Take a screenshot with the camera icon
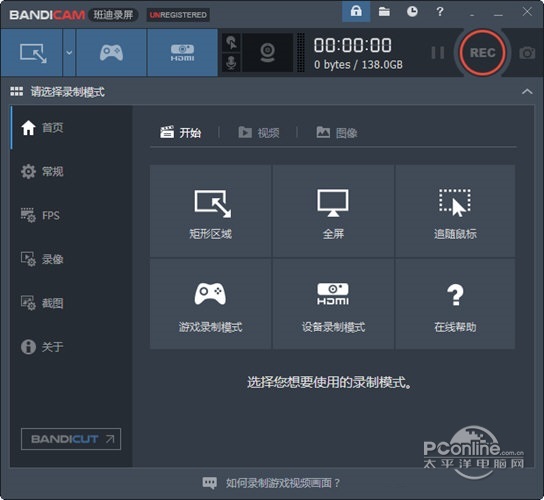The height and width of the screenshot is (500, 544). [x=527, y=53]
